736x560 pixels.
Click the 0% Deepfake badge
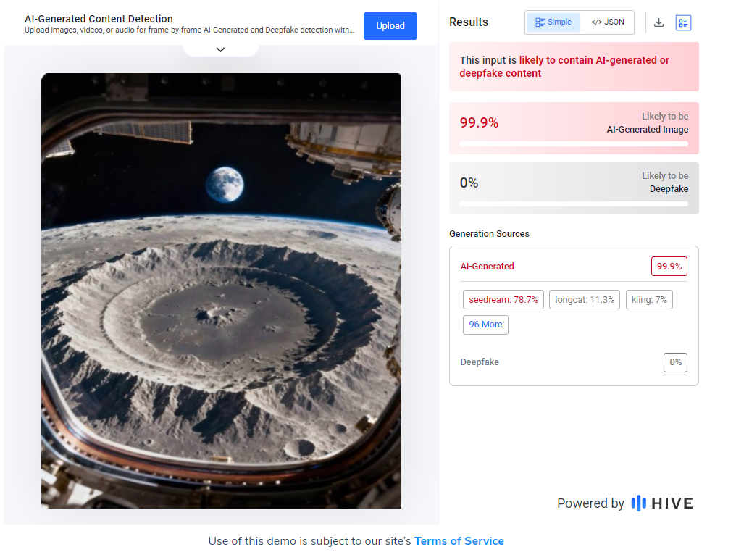click(675, 362)
